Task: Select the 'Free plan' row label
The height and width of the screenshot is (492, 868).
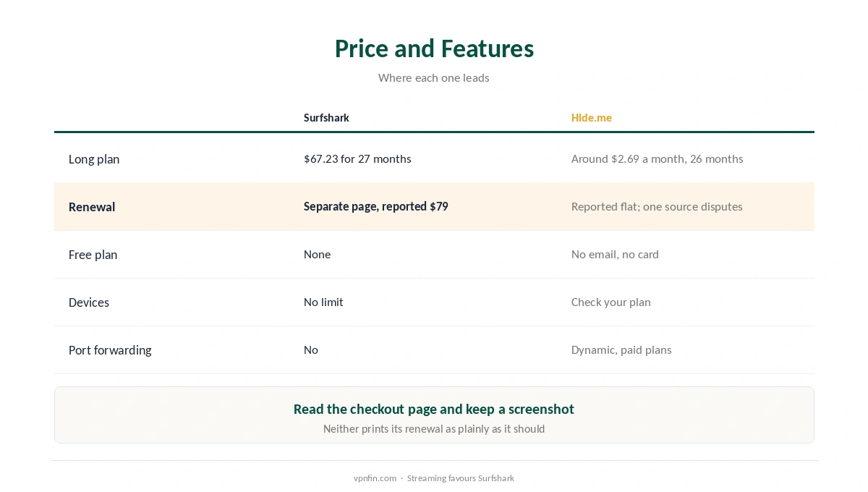Action: (x=93, y=255)
